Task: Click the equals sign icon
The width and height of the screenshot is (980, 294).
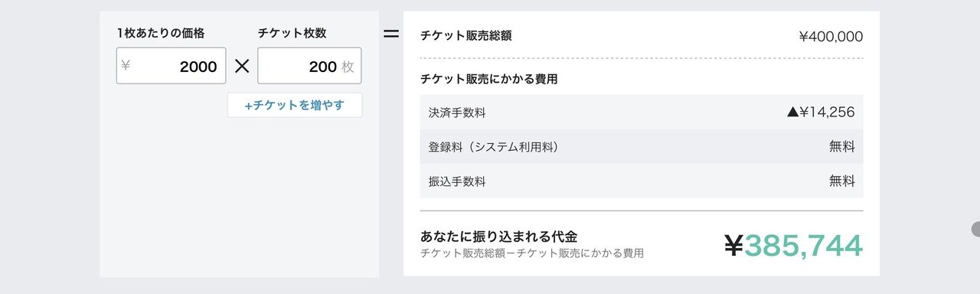Action: click(x=391, y=34)
